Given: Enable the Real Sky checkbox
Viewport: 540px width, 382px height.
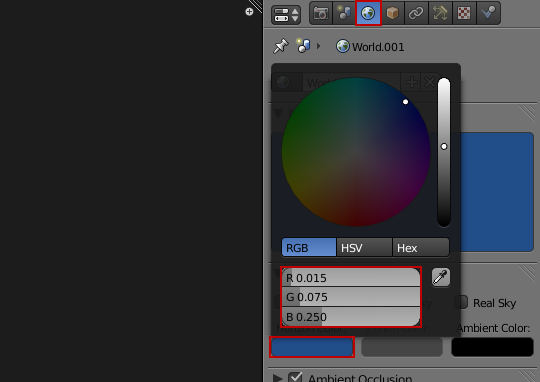Looking at the screenshot, I should point(461,302).
